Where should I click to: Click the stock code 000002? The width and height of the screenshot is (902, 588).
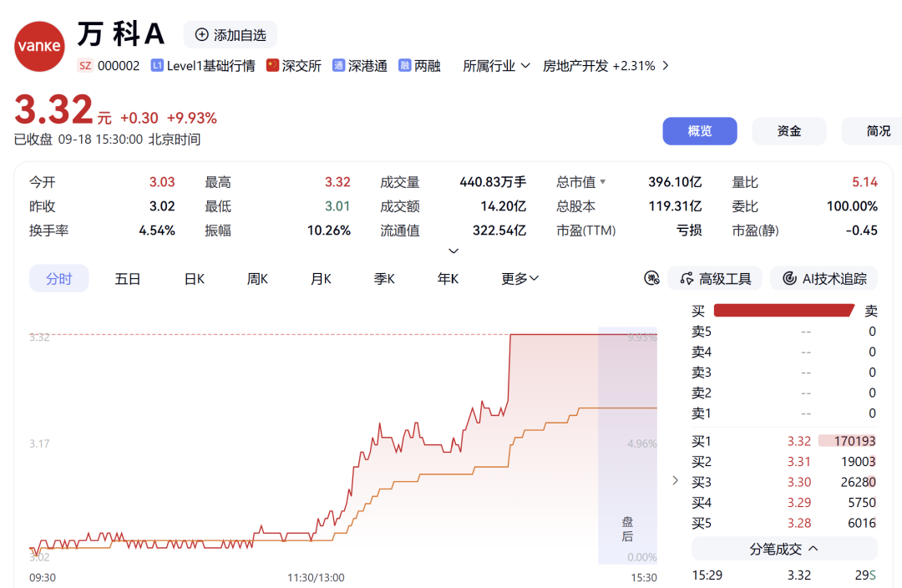(119, 66)
